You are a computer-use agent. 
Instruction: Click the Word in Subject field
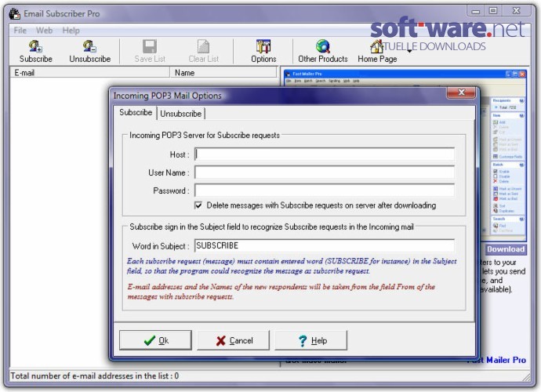(325, 245)
